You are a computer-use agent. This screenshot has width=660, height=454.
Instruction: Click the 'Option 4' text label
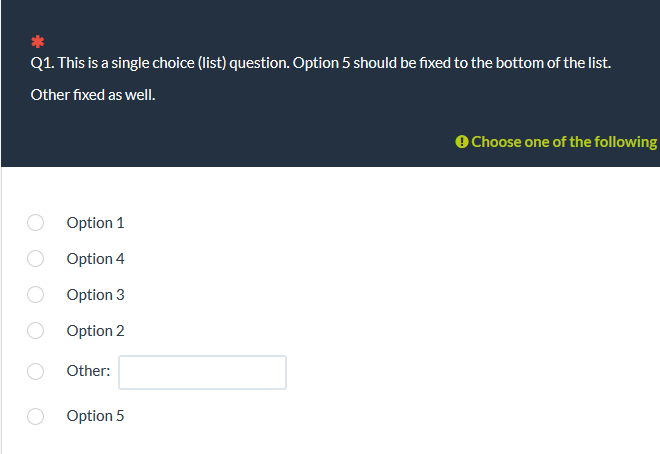[x=96, y=259]
